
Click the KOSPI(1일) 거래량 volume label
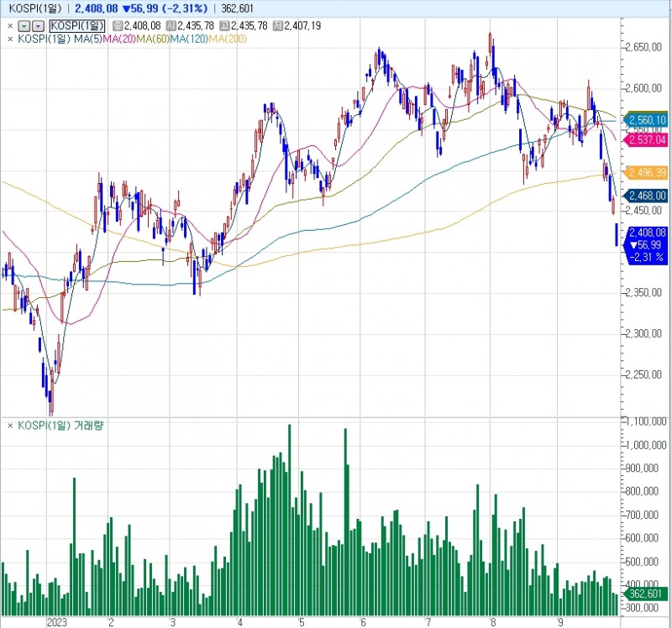coord(60,426)
